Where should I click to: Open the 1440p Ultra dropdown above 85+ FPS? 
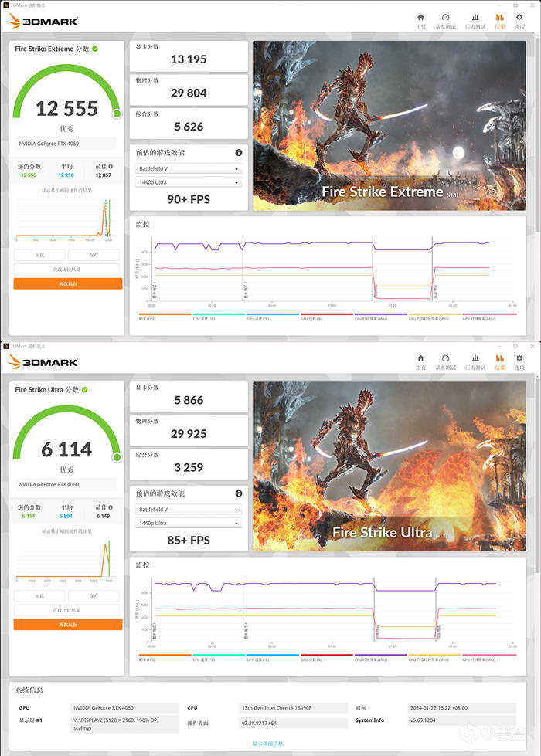189,523
